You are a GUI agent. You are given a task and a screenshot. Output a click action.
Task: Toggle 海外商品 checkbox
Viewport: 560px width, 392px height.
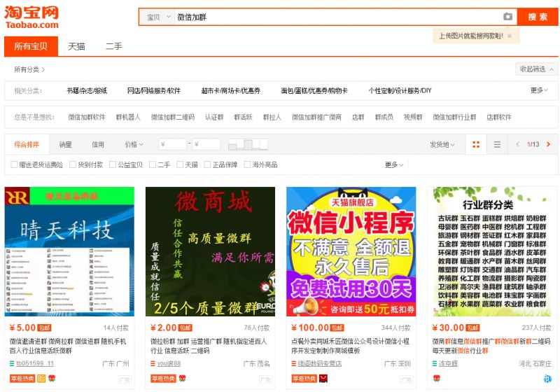[247, 164]
